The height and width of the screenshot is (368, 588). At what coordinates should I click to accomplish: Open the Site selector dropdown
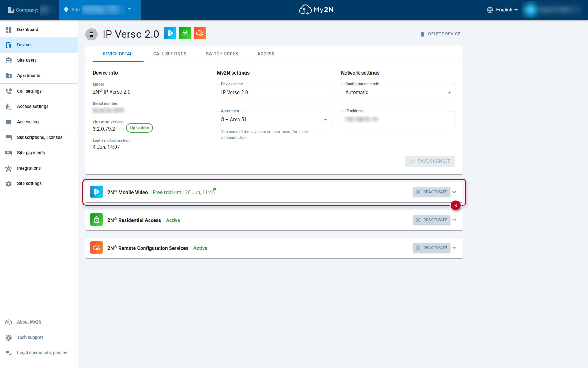100,10
